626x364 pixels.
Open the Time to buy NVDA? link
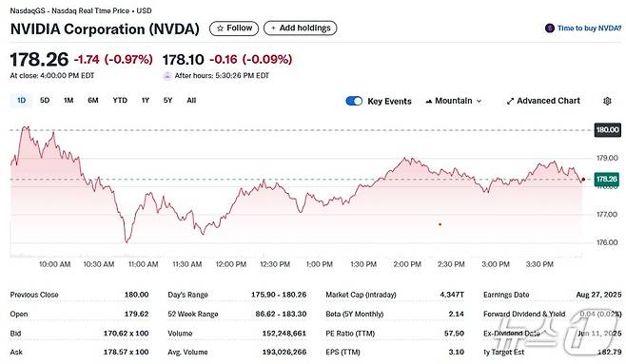[x=589, y=29]
